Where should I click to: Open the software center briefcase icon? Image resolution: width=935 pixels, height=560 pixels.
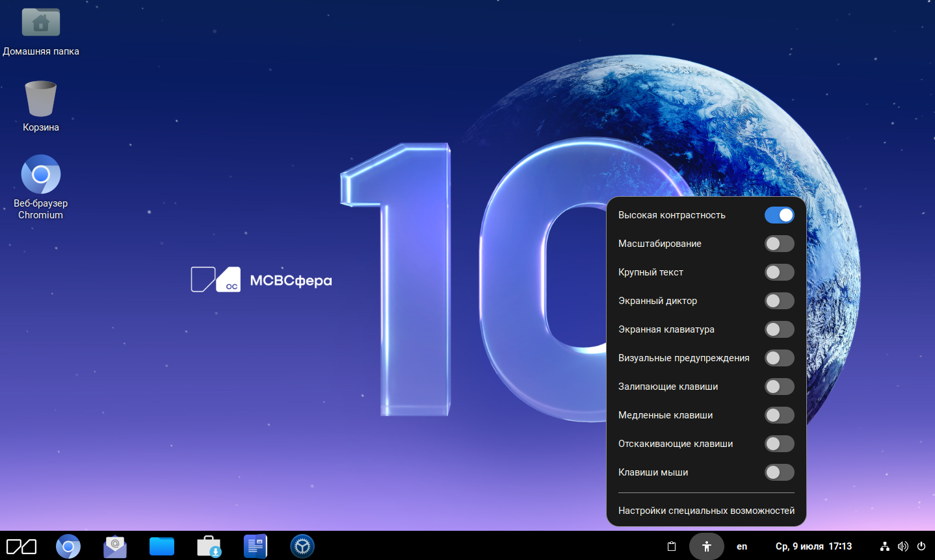209,546
